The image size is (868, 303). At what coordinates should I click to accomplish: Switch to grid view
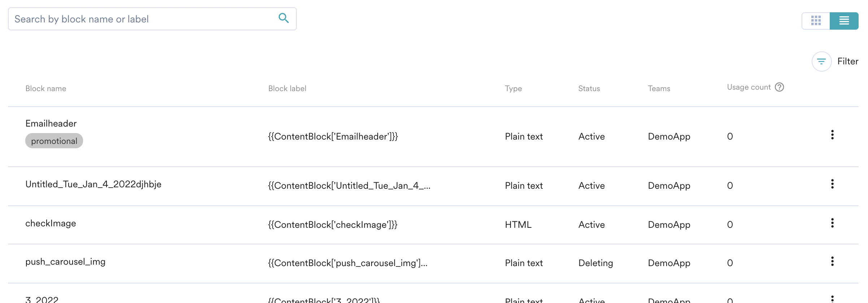[x=816, y=21]
